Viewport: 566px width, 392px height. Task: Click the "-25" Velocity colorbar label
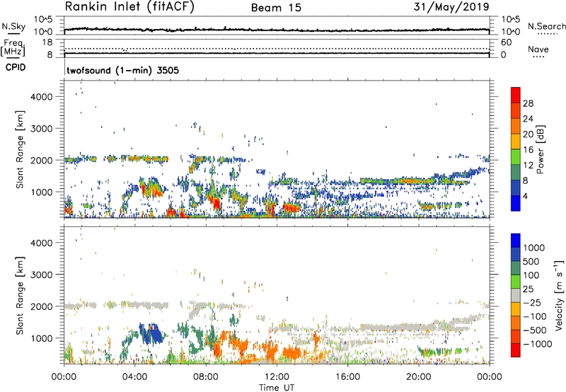click(x=531, y=303)
